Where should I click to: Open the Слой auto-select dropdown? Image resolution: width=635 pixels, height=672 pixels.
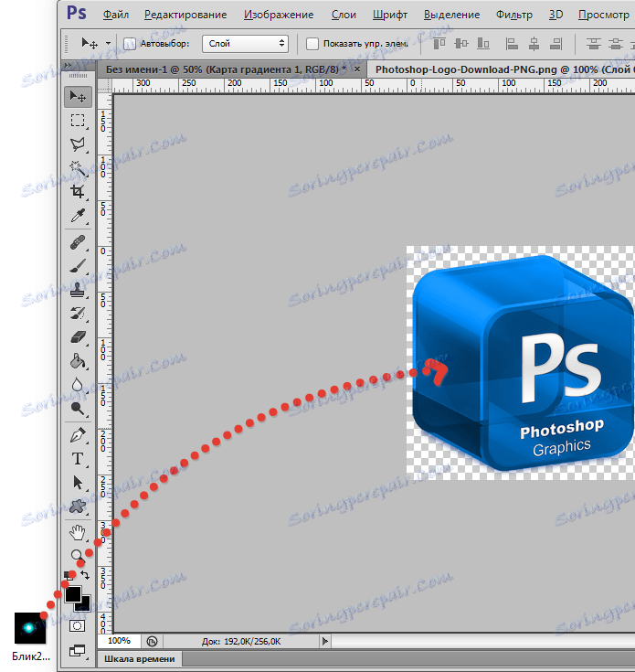click(x=246, y=44)
